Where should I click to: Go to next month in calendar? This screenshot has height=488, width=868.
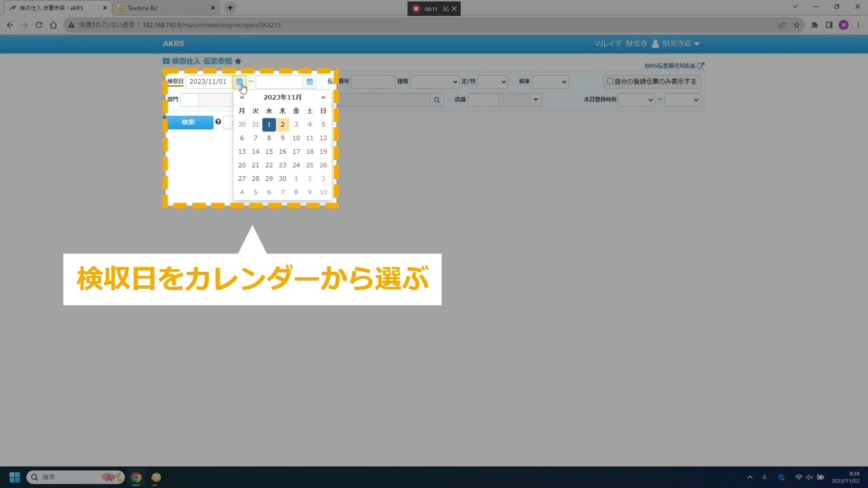click(x=323, y=98)
